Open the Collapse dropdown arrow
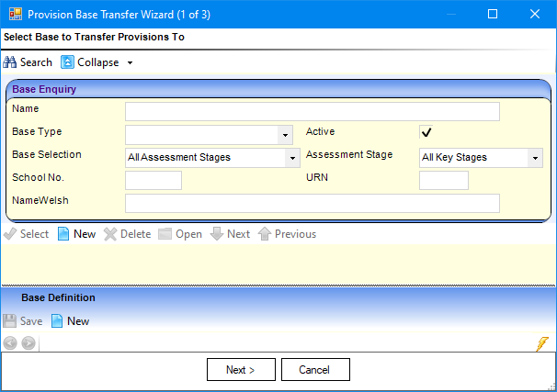This screenshot has width=557, height=392. tap(130, 63)
